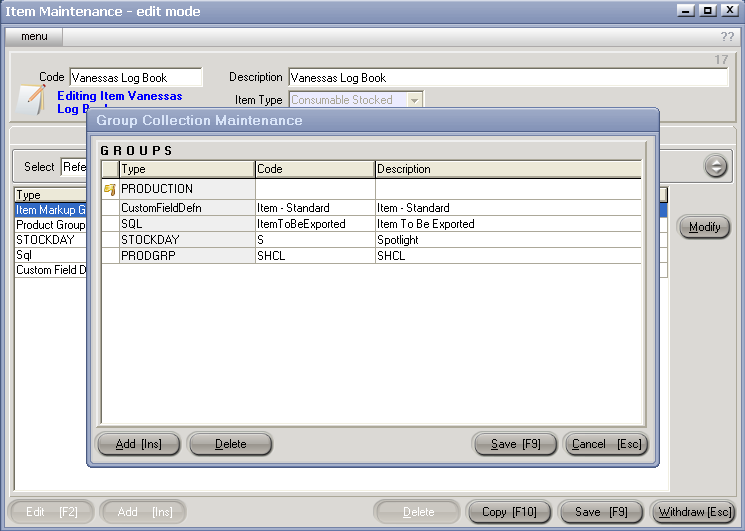Click Save [F9] in Group Collection dialog
This screenshot has width=745, height=531.
click(x=516, y=444)
